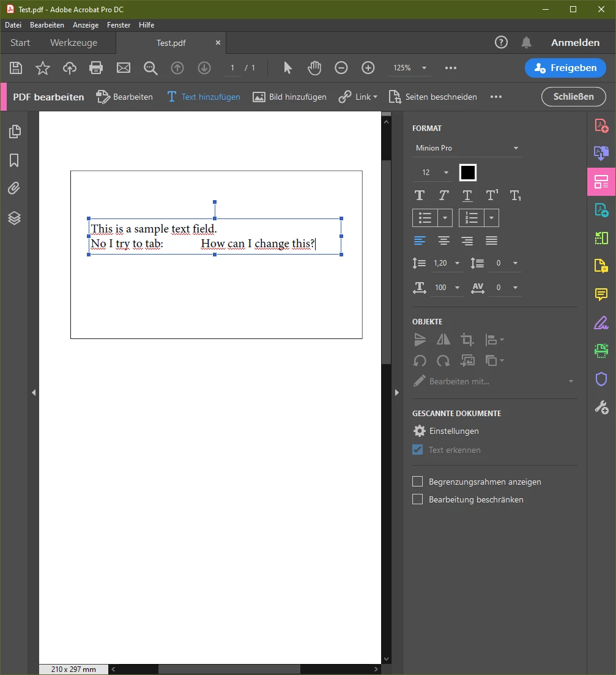
Task: Open the Link dropdown
Action: coord(358,97)
